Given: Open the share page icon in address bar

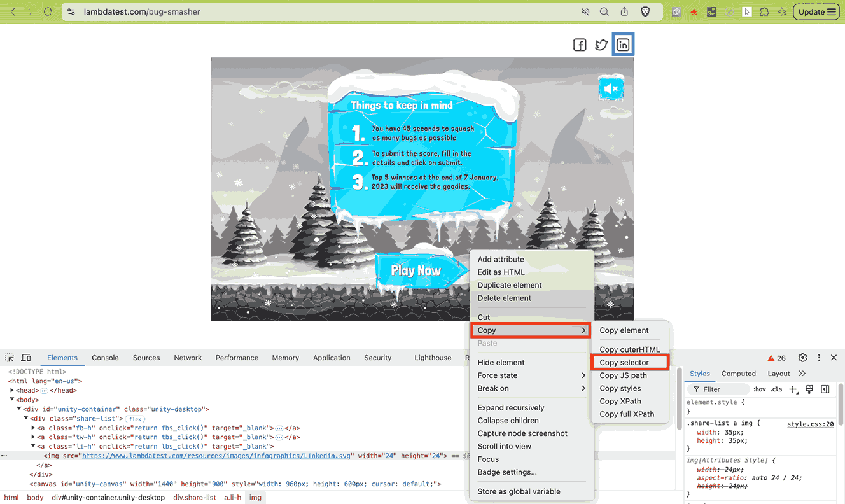Looking at the screenshot, I should click(x=624, y=11).
